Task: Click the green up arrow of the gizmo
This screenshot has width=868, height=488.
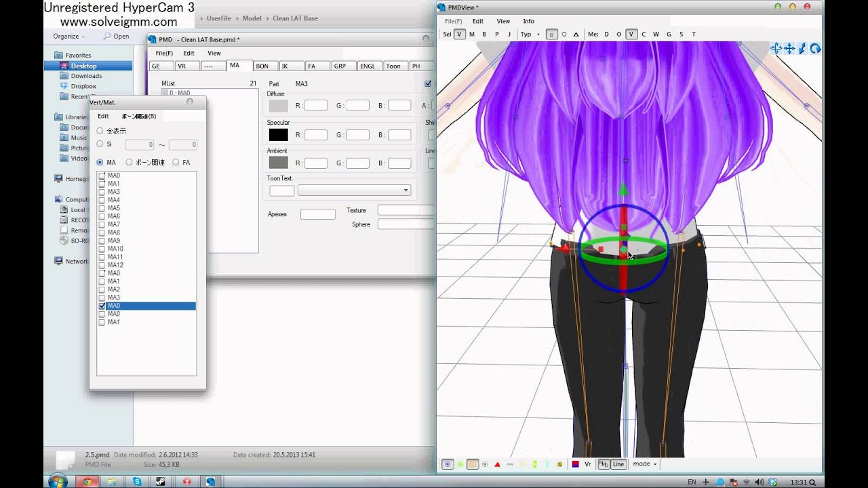Action: pyautogui.click(x=623, y=188)
